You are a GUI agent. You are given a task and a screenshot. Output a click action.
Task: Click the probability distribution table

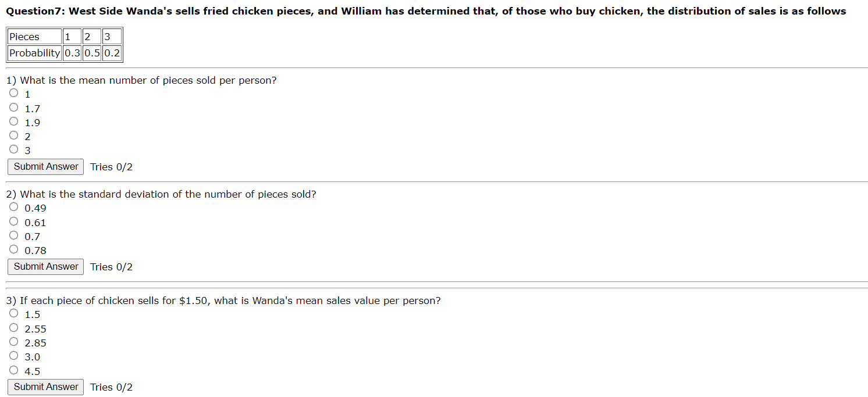click(x=63, y=45)
